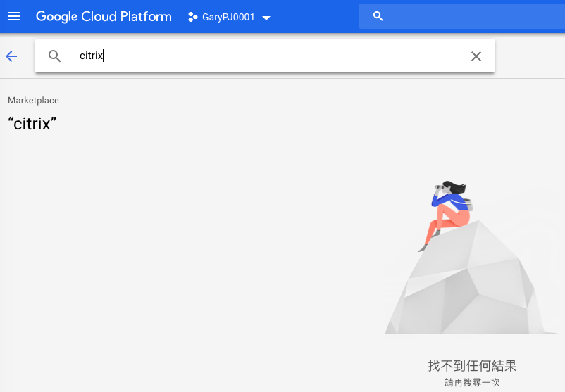Click the project hexagon icon beside GaryPJ0001
This screenshot has height=392, width=565.
pyautogui.click(x=193, y=17)
